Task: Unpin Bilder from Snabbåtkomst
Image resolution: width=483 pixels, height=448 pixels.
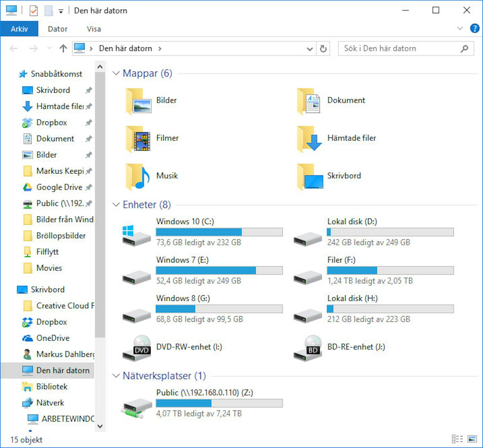Action: pyautogui.click(x=89, y=155)
